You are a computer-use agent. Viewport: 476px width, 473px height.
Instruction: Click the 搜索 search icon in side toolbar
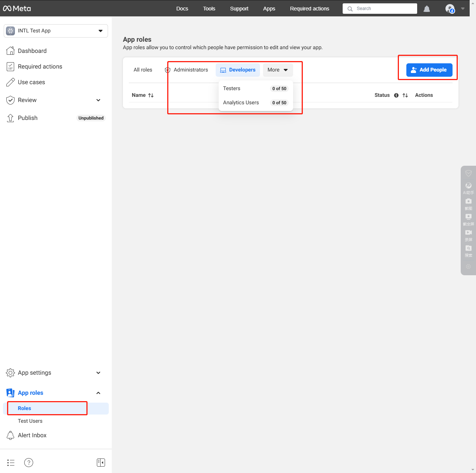click(468, 248)
